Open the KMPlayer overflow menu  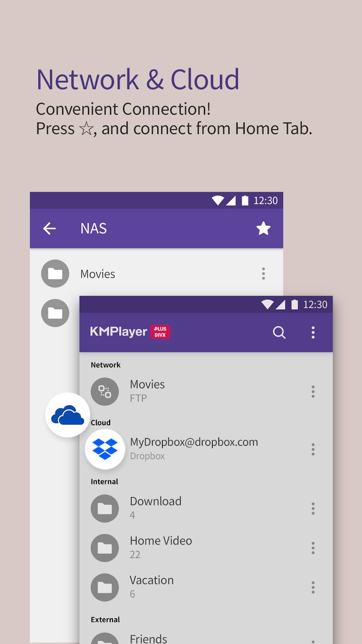(313, 333)
